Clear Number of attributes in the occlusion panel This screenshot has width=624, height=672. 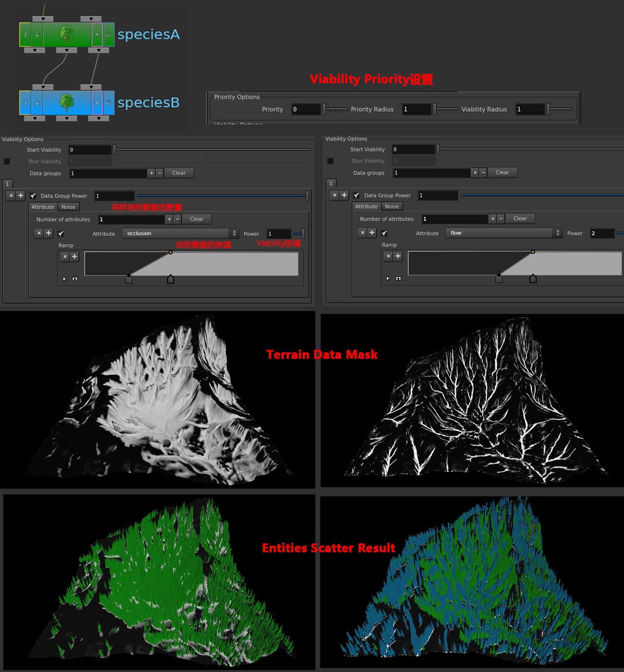[197, 219]
